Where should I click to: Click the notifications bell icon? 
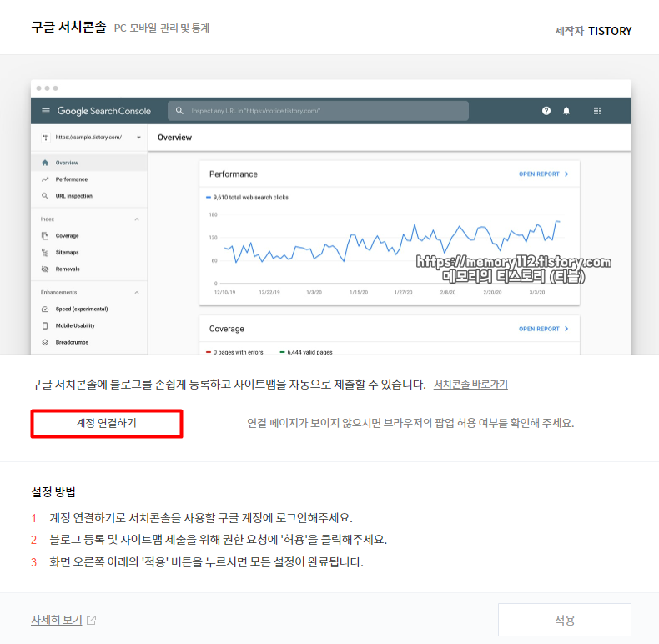click(x=566, y=111)
